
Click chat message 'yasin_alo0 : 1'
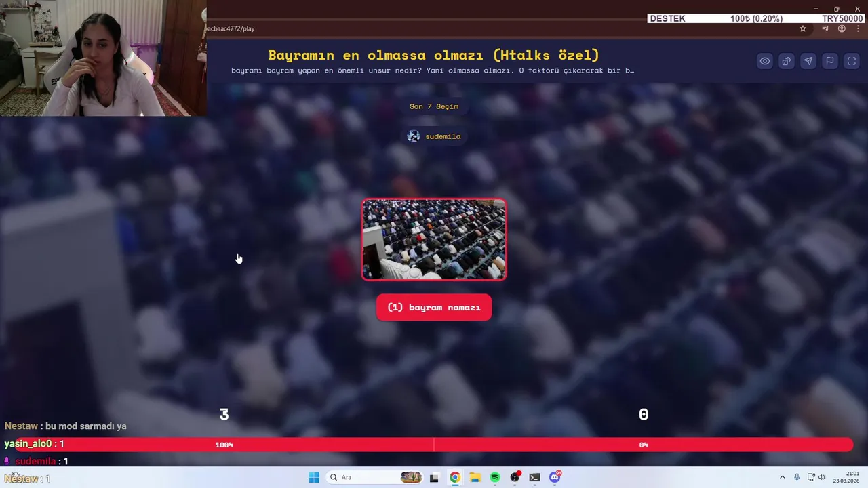(34, 443)
